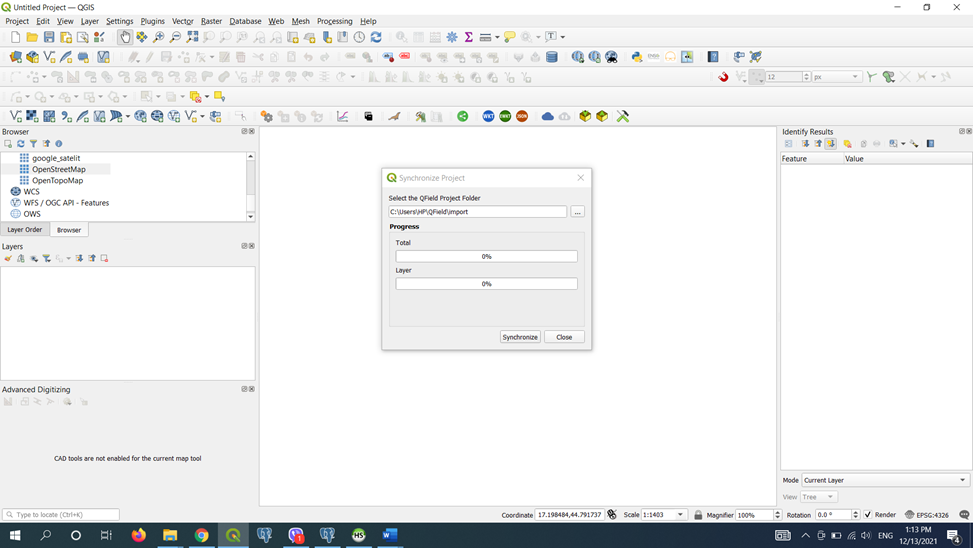Click the messages log icon in status bar
973x548 pixels.
[964, 514]
